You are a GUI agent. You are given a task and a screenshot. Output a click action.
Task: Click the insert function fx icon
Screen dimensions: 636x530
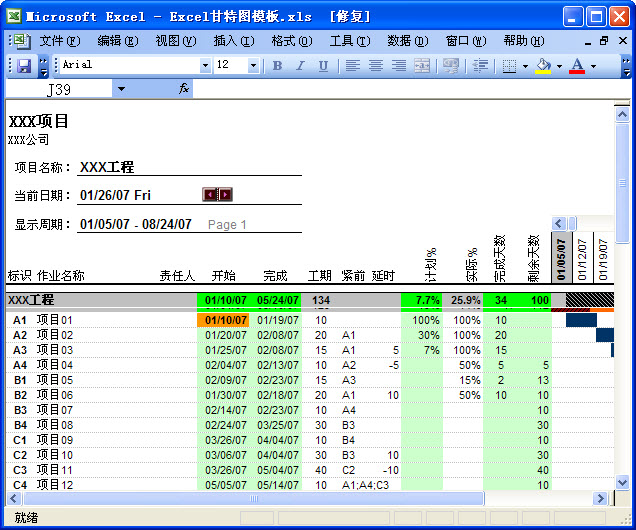(184, 89)
